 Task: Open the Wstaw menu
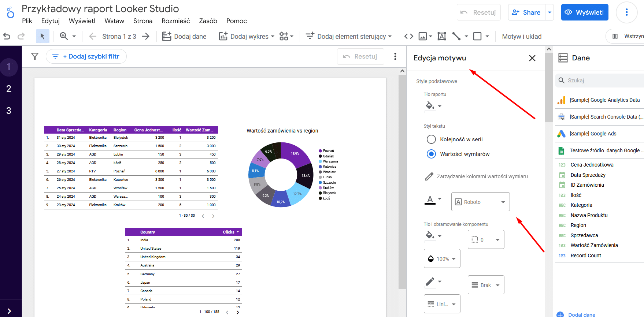114,21
